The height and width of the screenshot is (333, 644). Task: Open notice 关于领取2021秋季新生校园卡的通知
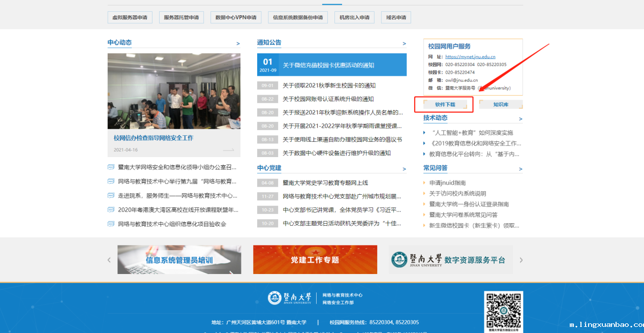pyautogui.click(x=329, y=85)
